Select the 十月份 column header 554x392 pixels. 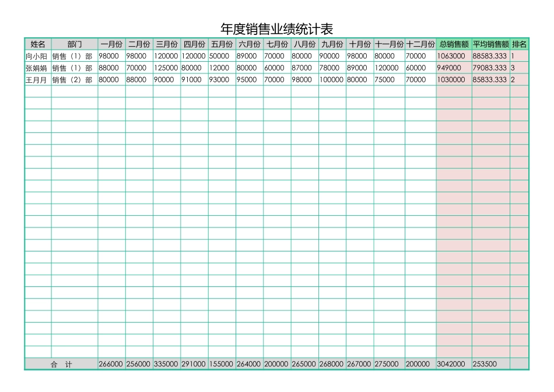360,44
